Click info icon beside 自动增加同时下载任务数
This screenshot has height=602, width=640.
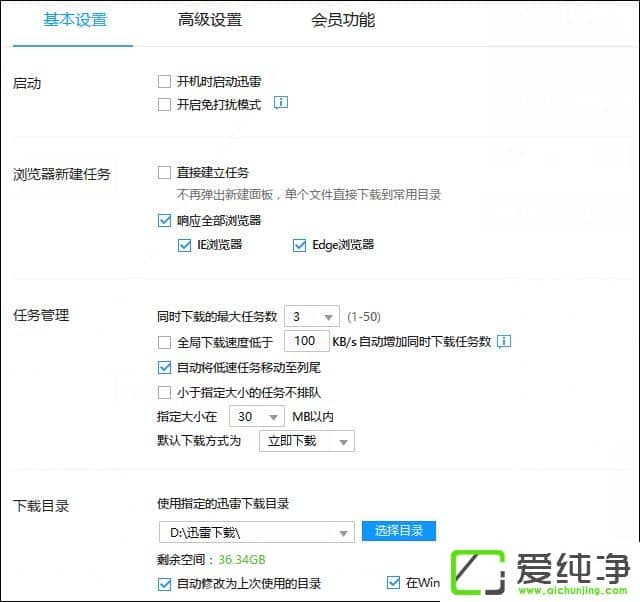pyautogui.click(x=504, y=341)
